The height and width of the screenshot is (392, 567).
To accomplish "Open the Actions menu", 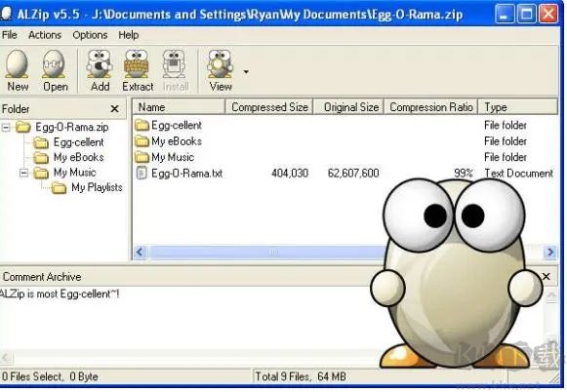I will click(45, 35).
